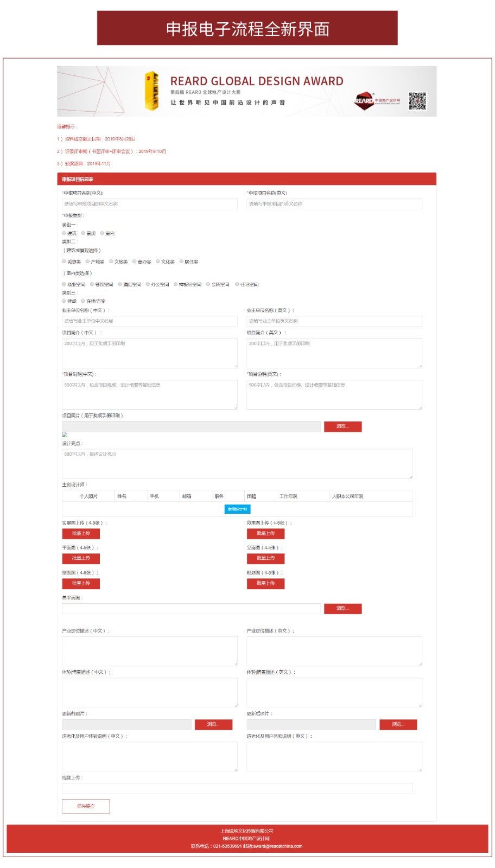Pick 文化类 radio button

tap(158, 261)
